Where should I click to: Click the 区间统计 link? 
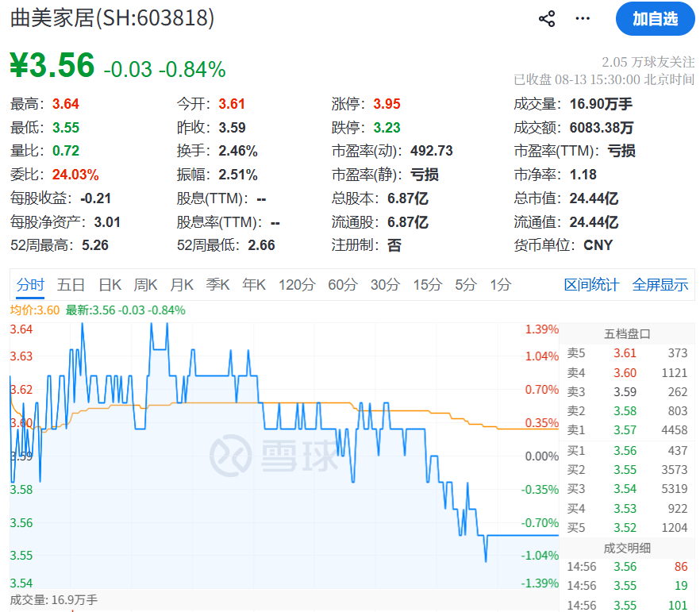pos(591,284)
